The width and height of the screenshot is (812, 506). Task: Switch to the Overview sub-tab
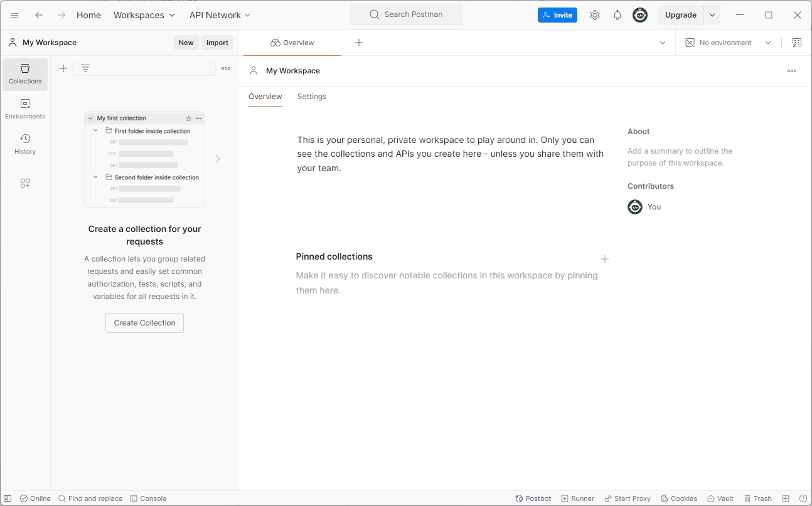(265, 97)
